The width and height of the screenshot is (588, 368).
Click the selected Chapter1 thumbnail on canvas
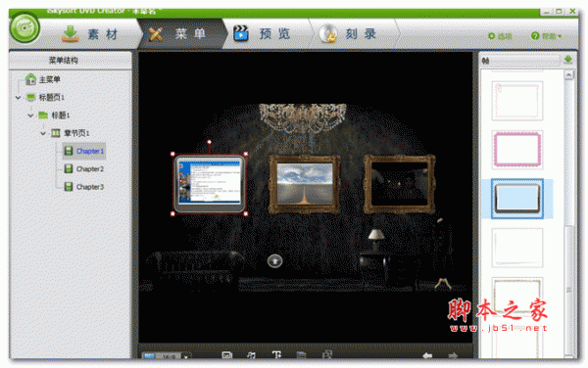[x=210, y=184]
